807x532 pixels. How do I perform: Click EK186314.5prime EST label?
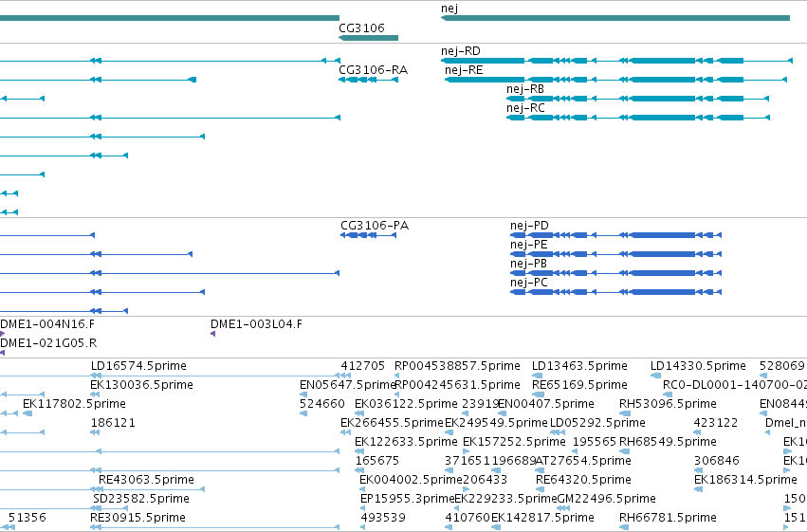tap(745, 480)
